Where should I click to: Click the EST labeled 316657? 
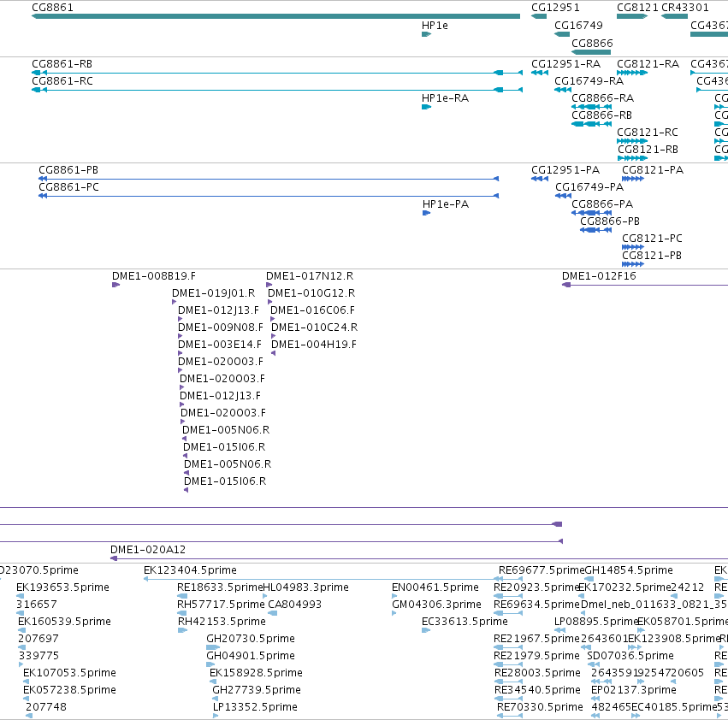pos(37,605)
